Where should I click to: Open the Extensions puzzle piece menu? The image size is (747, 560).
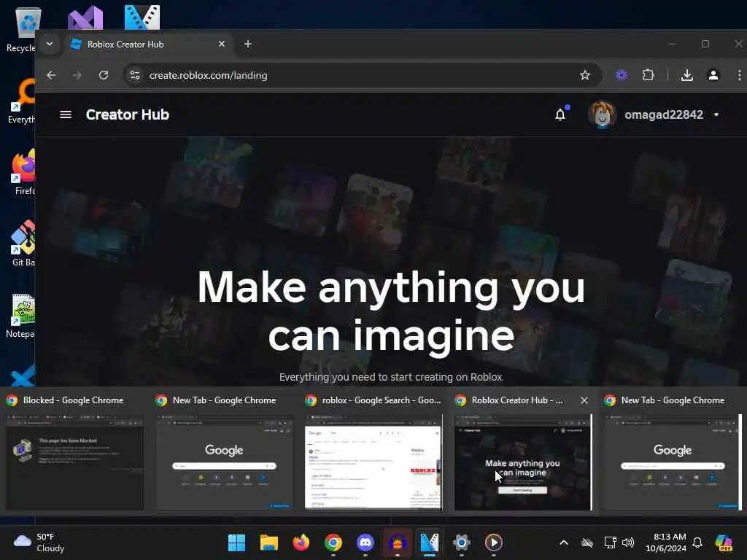(648, 75)
